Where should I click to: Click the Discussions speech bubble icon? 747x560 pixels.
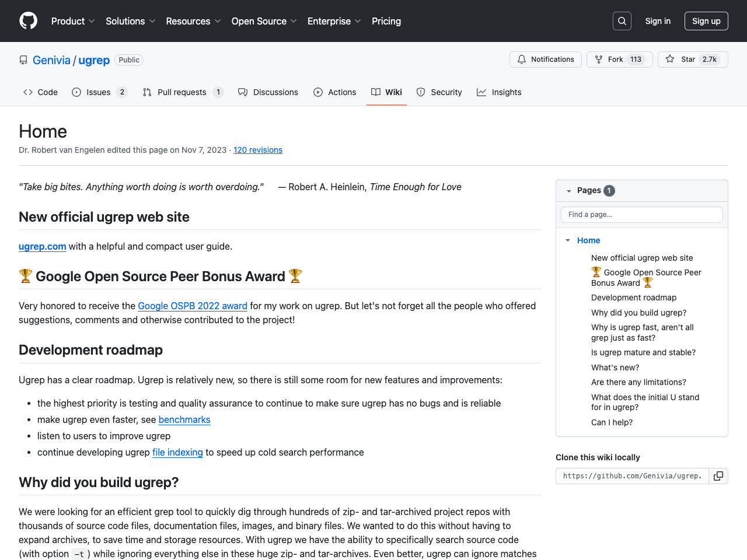tap(243, 92)
